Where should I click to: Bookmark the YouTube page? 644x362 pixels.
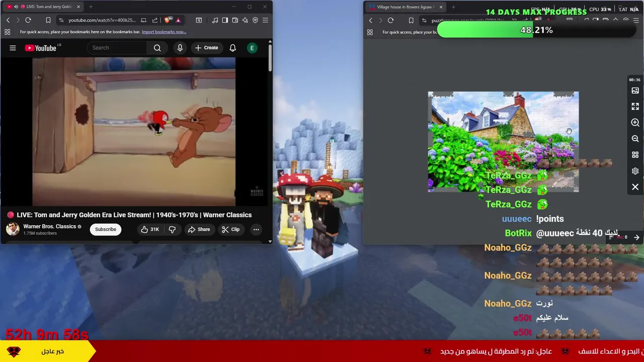click(48, 20)
